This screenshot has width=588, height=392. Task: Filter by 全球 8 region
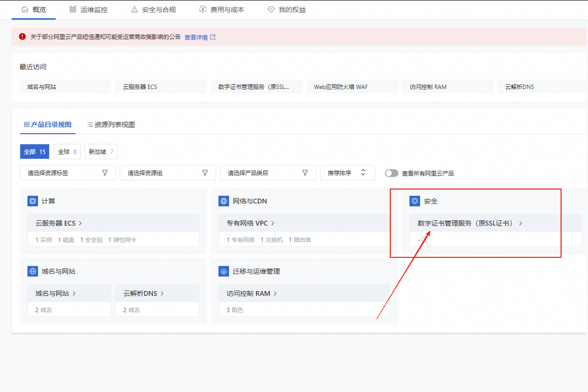[x=67, y=152]
